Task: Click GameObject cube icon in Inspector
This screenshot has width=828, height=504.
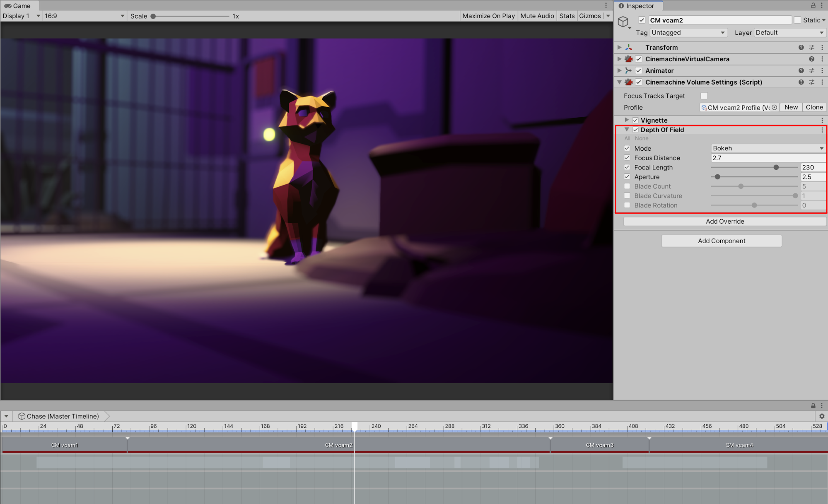Action: [623, 22]
